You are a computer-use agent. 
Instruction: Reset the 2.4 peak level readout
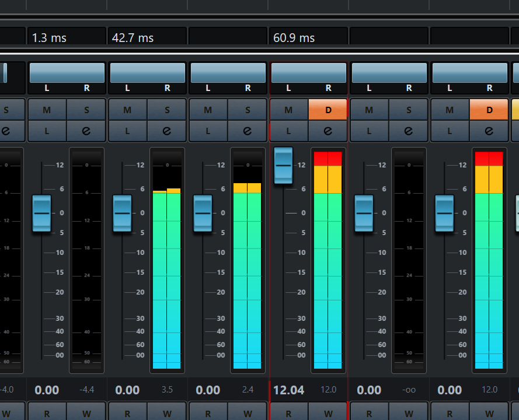click(x=248, y=390)
